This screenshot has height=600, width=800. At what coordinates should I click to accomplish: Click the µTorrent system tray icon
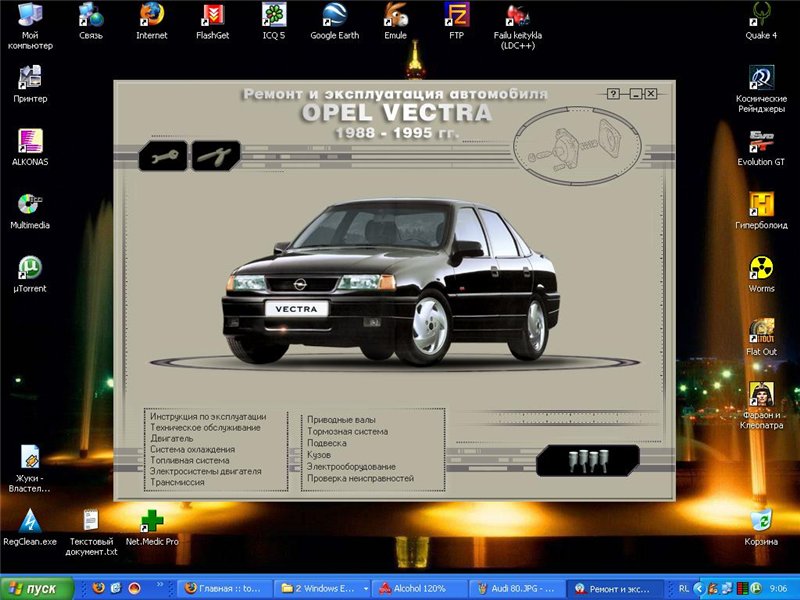pyautogui.click(x=756, y=588)
